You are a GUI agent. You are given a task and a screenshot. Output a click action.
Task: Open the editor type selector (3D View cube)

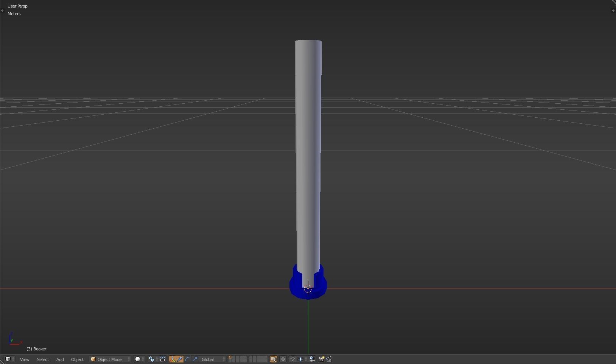coord(10,359)
